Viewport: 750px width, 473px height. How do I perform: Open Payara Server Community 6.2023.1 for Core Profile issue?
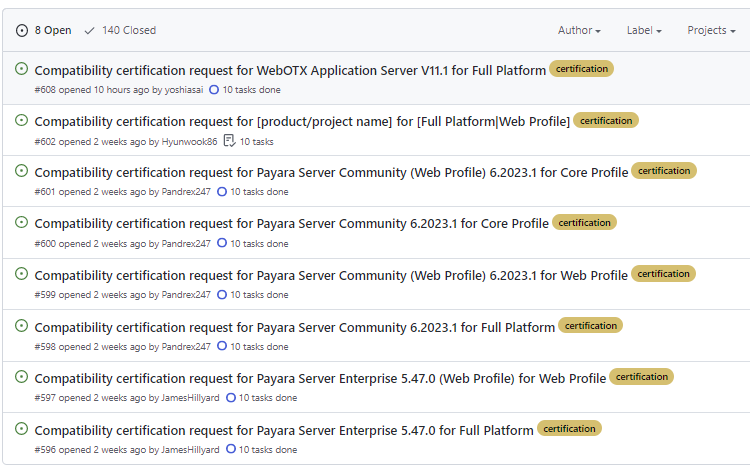click(291, 224)
